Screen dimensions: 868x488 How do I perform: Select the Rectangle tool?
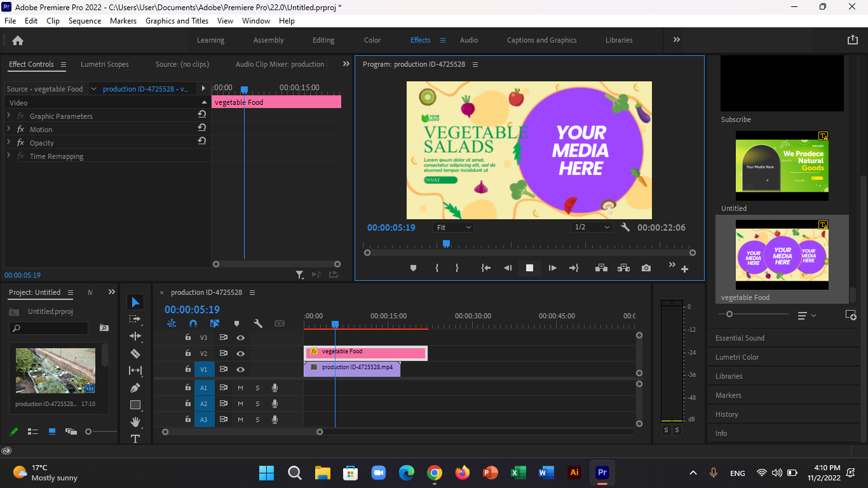(135, 405)
